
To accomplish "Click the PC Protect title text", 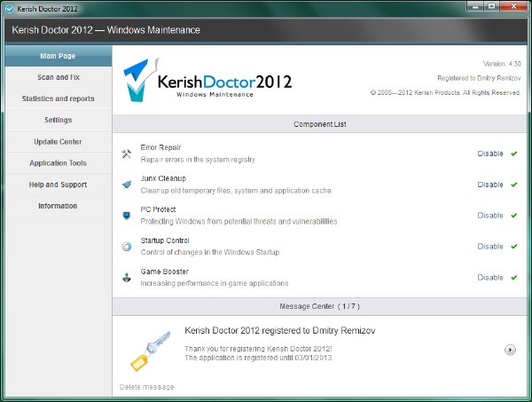I will click(158, 209).
